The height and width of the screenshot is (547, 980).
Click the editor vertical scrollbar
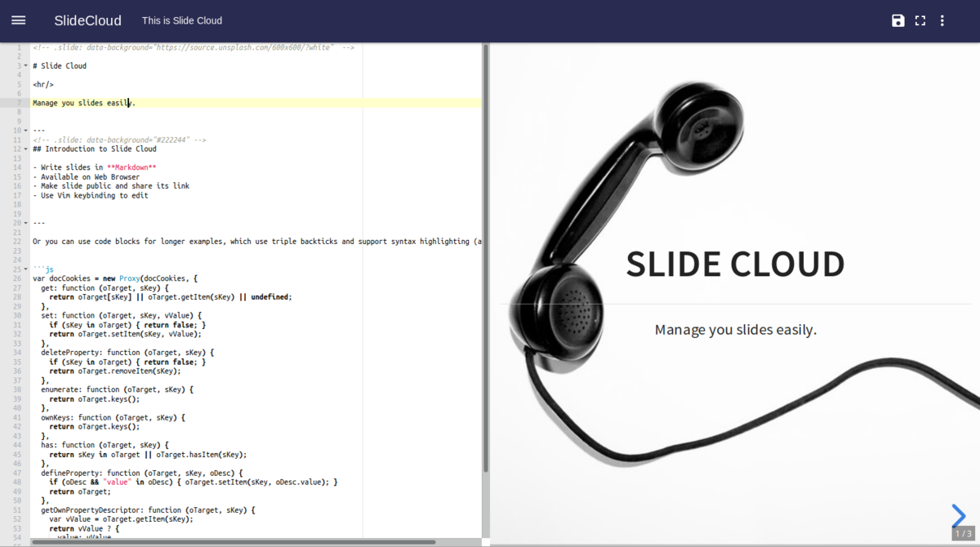click(485, 259)
